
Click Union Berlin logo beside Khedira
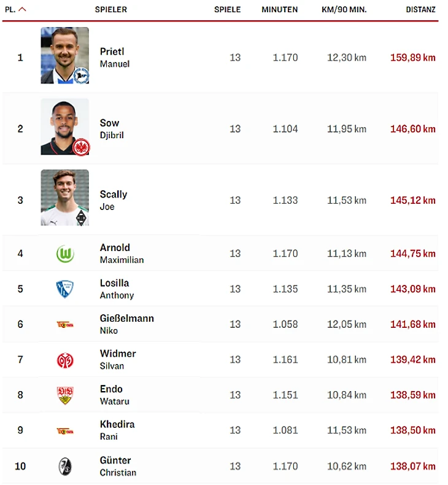point(65,430)
